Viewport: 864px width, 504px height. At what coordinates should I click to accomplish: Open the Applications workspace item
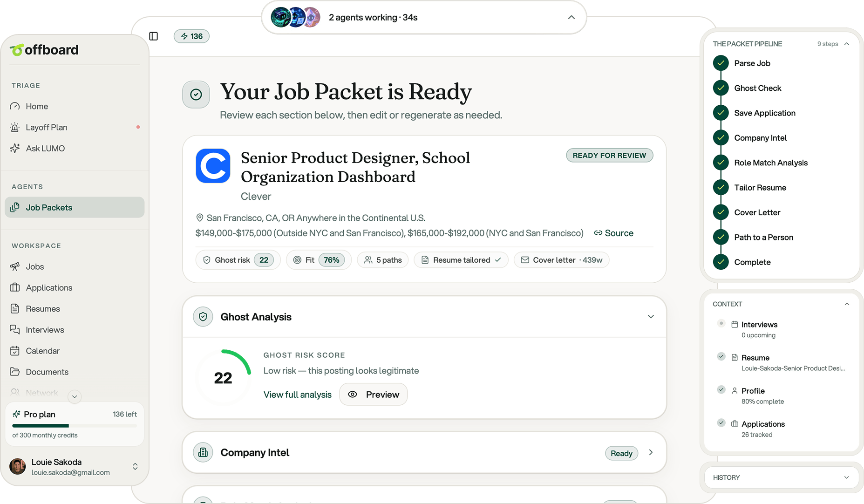coord(75,287)
